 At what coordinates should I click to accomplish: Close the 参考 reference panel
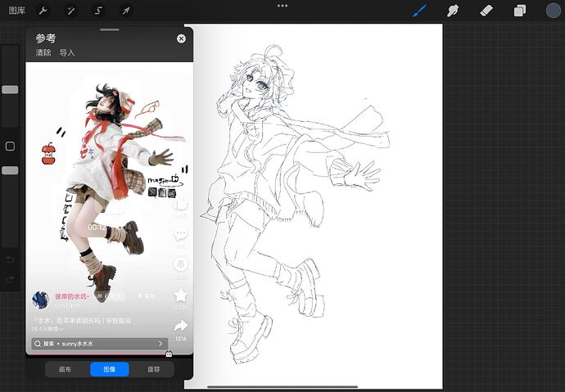[181, 38]
